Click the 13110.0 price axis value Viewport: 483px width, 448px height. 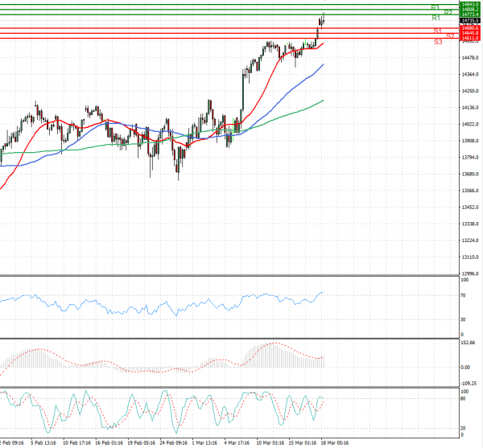click(x=470, y=257)
